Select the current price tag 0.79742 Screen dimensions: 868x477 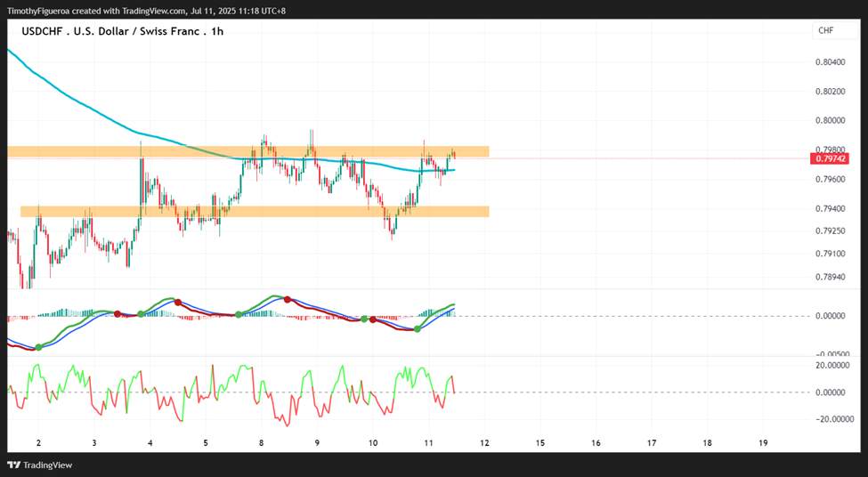(829, 159)
